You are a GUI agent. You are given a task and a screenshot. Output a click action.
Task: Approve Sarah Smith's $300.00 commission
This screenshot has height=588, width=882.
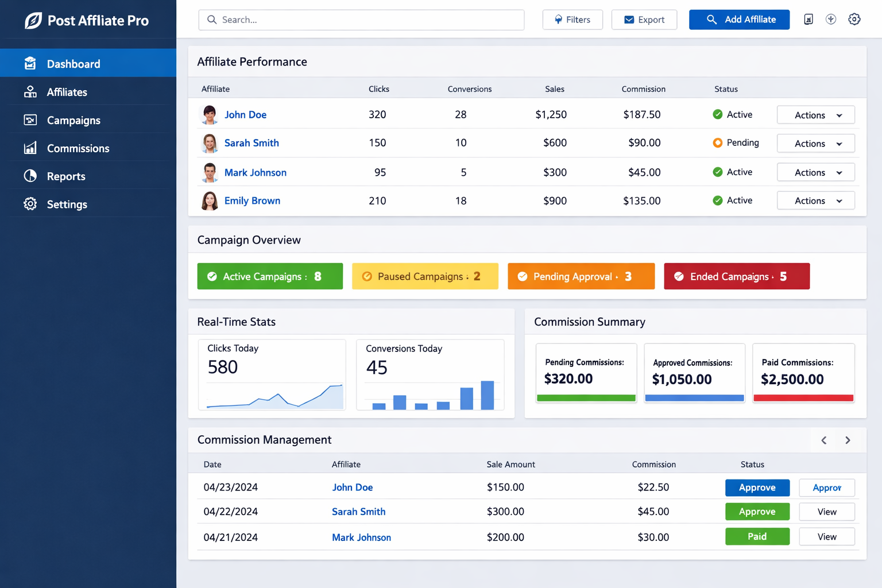pos(757,511)
